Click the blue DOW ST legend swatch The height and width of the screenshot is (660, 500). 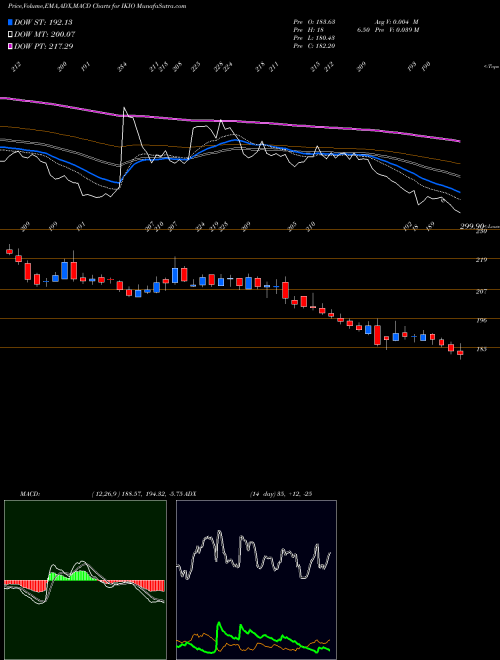click(10, 22)
